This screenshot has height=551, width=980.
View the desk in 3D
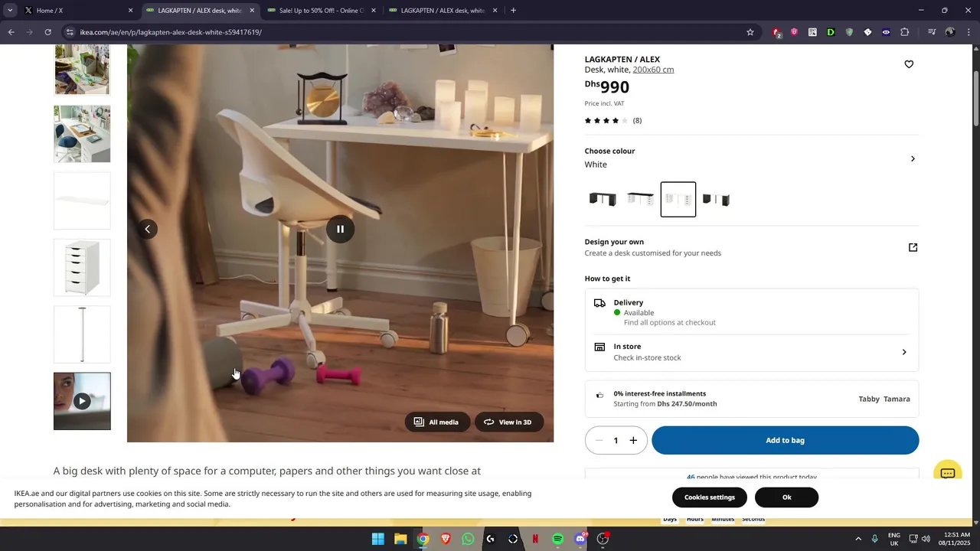coord(509,422)
